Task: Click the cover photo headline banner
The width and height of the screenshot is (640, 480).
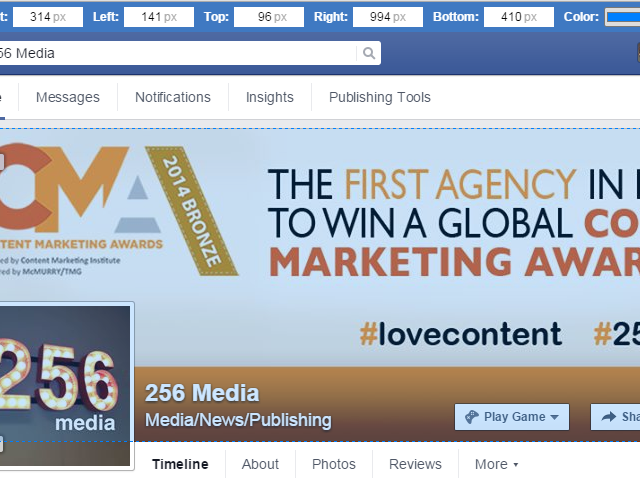Action: (453, 223)
